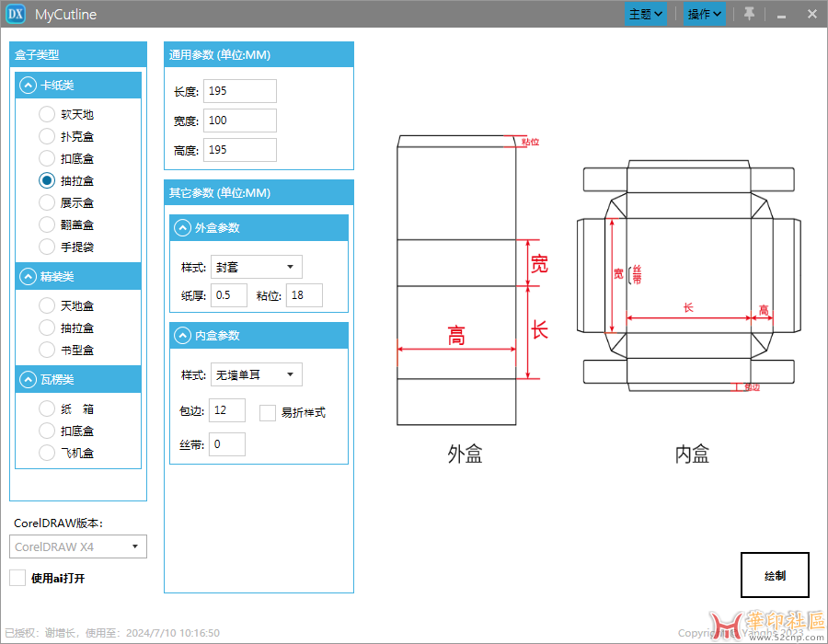Collapse the 精装类 section chevron icon
This screenshot has height=644, width=828.
click(27, 276)
